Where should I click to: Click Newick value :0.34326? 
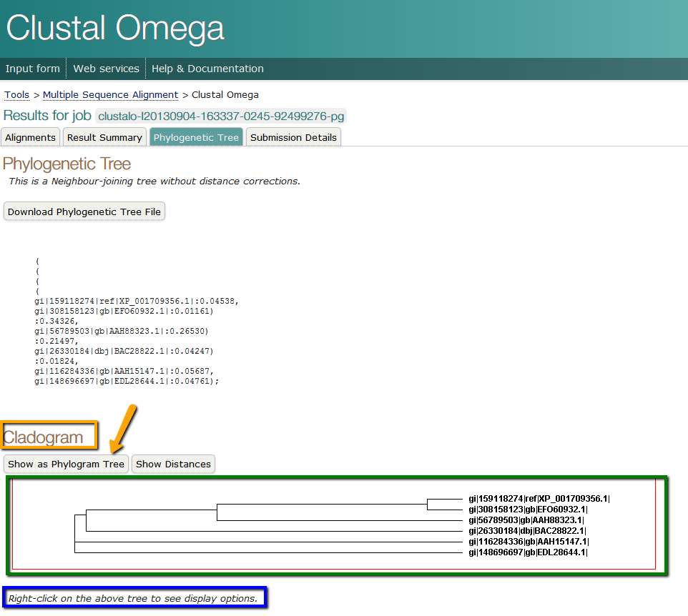(56, 322)
